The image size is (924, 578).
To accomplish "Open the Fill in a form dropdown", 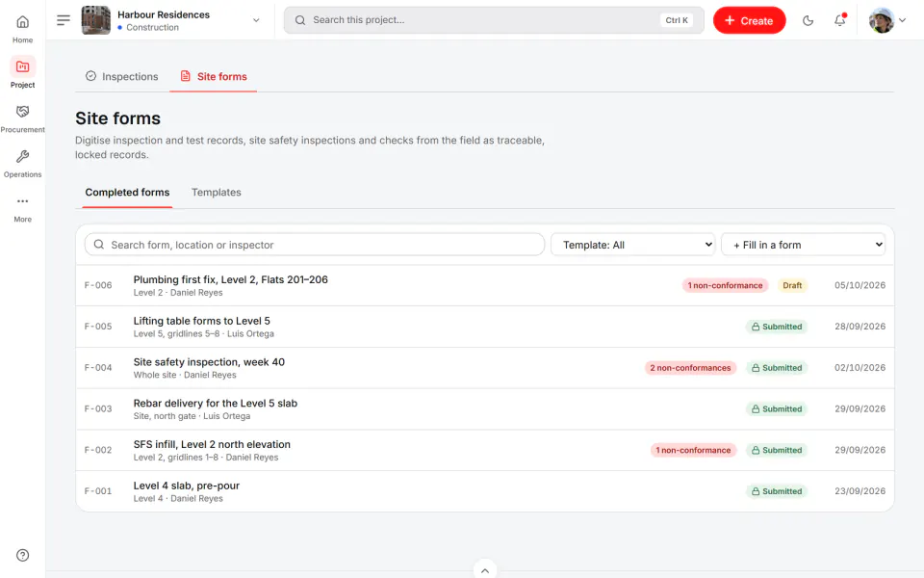I will tap(804, 244).
